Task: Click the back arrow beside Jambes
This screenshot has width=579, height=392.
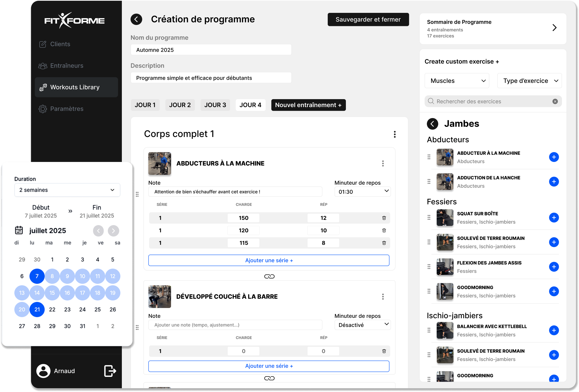Action: (432, 124)
